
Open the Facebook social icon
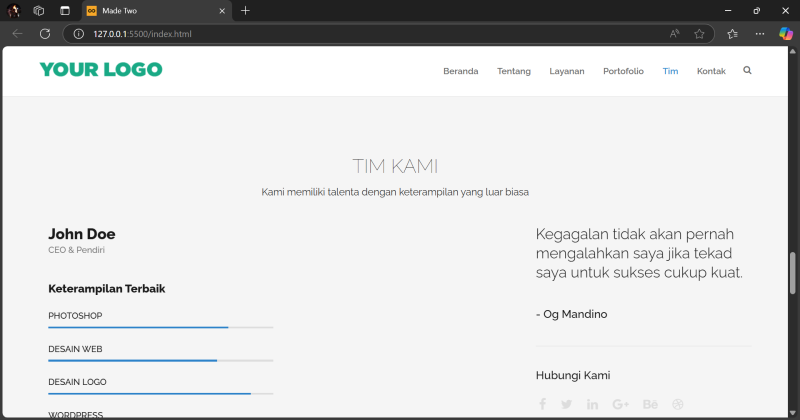tap(542, 404)
